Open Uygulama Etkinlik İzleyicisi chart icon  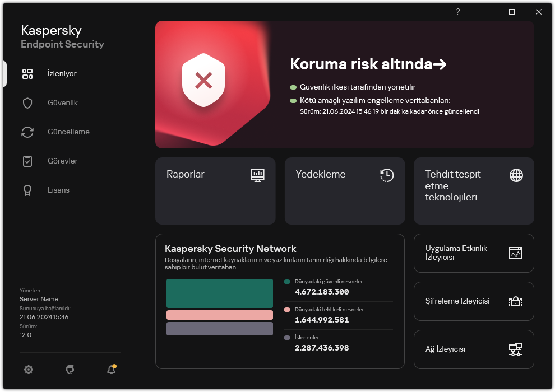click(x=515, y=253)
